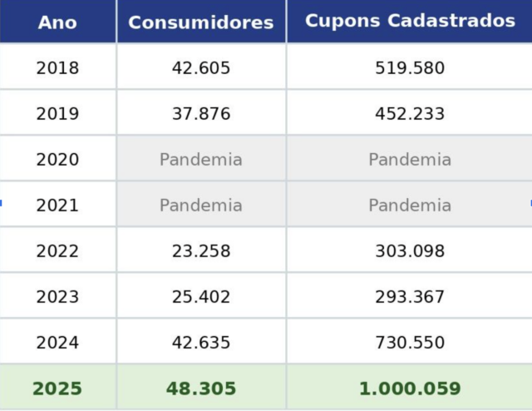Click the highlighted 2025 year cell
This screenshot has width=532, height=411.
(x=57, y=389)
